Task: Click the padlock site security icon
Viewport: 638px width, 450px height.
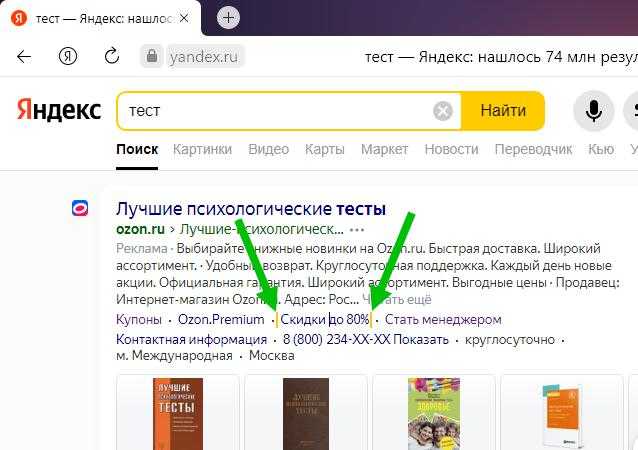Action: (x=152, y=56)
